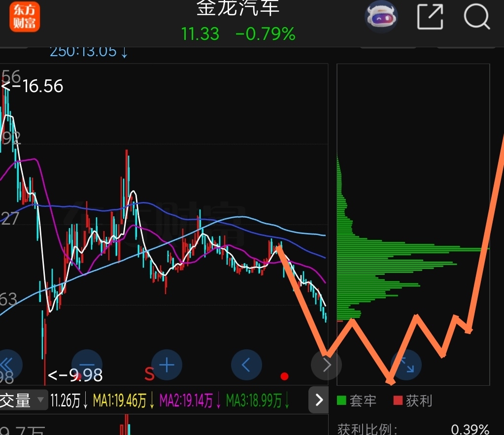504x435 pixels.
Task: Tap the change percentage -0.79%
Action: (266, 34)
